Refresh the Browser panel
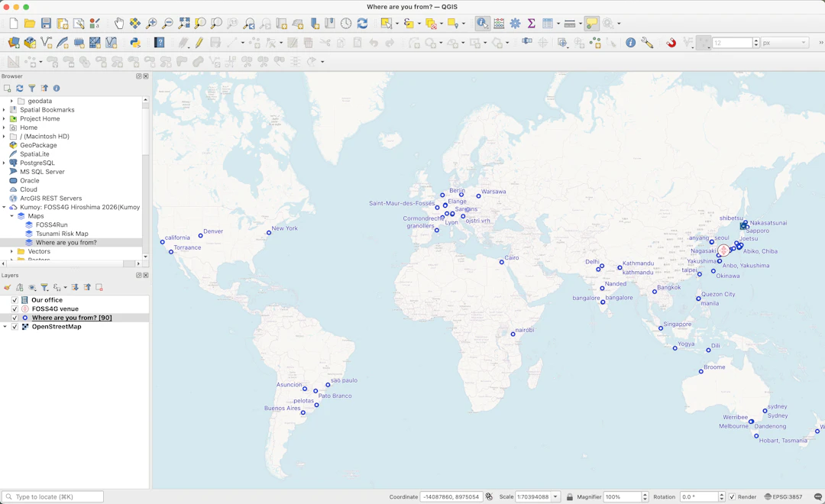825x504 pixels. 19,89
